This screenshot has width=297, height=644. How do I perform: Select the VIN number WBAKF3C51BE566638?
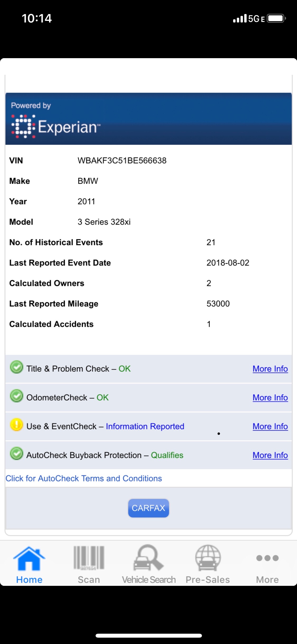pyautogui.click(x=122, y=160)
